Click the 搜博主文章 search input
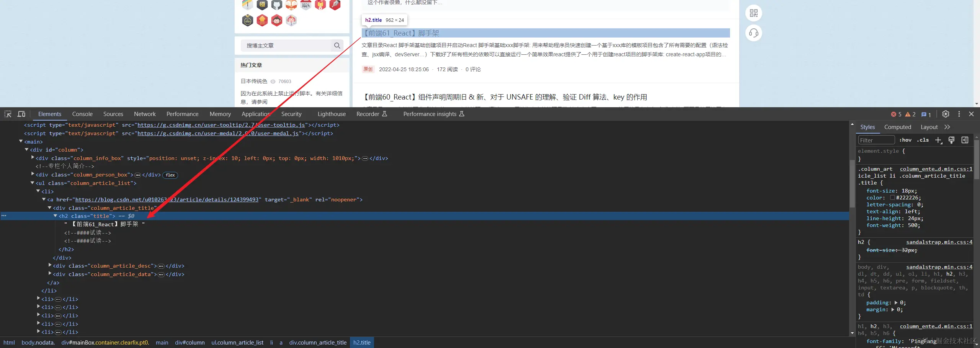The image size is (980, 348). (x=286, y=46)
